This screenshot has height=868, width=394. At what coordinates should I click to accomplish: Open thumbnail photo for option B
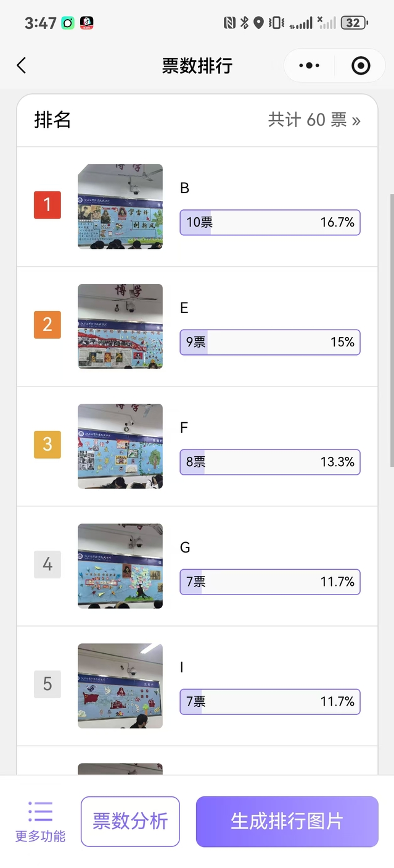point(120,206)
